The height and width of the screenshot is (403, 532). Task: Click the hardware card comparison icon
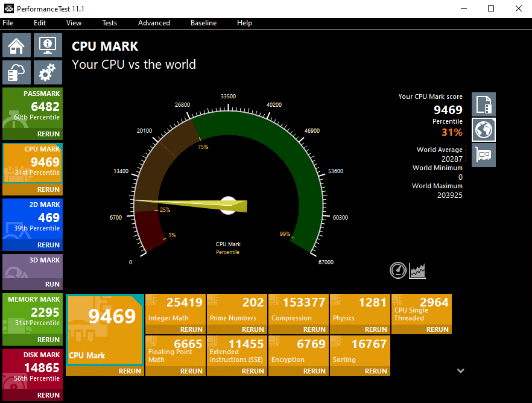pyautogui.click(x=483, y=155)
